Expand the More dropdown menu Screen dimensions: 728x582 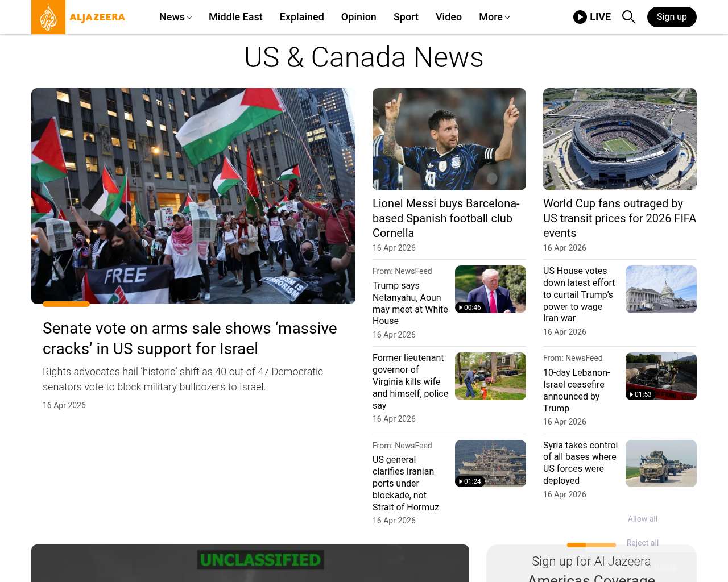[x=494, y=17]
